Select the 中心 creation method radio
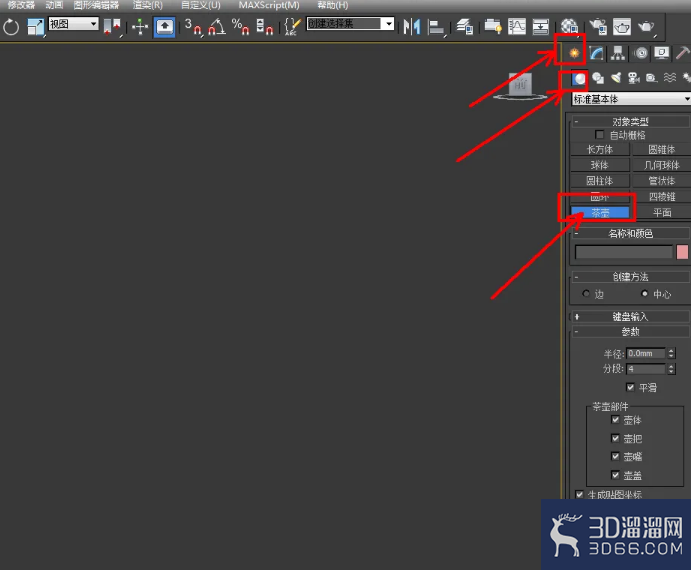 (645, 294)
